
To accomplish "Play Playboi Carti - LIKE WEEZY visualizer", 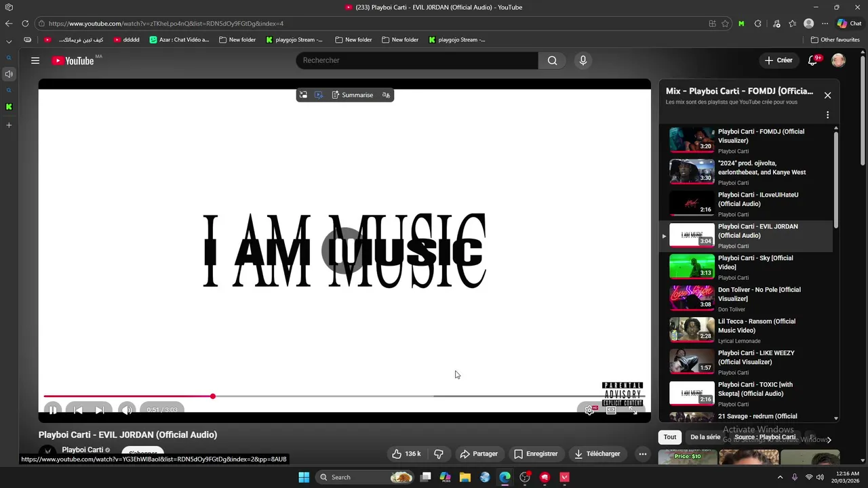I will pyautogui.click(x=745, y=363).
